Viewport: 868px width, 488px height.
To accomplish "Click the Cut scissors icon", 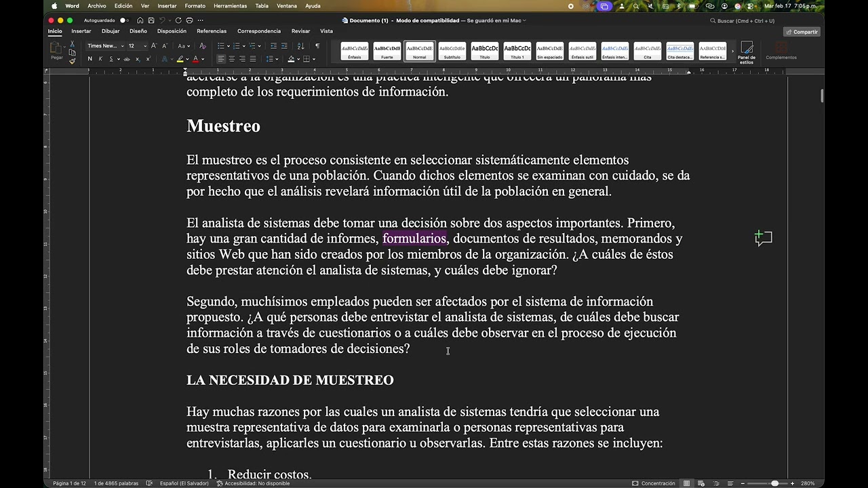I will tap(73, 43).
